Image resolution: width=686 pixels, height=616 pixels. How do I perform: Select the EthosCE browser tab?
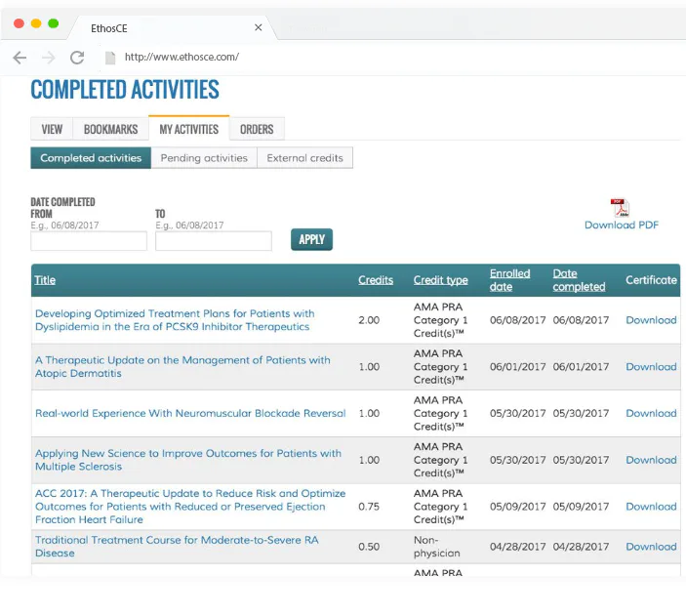coord(173,28)
